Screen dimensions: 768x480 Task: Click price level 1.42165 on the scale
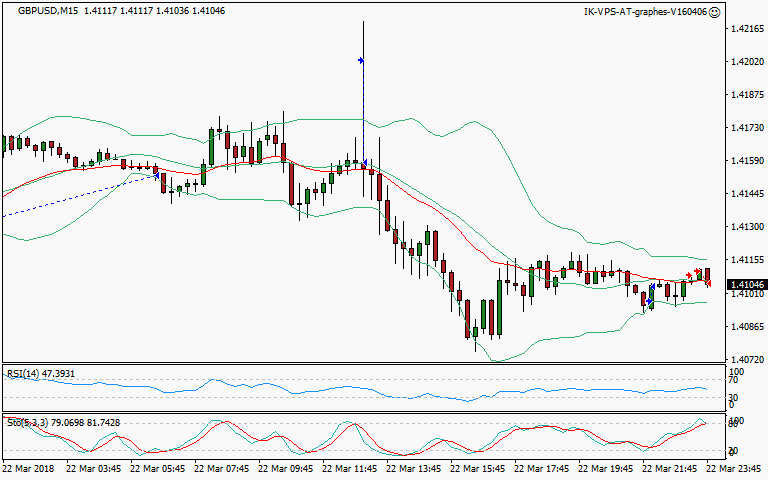point(747,29)
